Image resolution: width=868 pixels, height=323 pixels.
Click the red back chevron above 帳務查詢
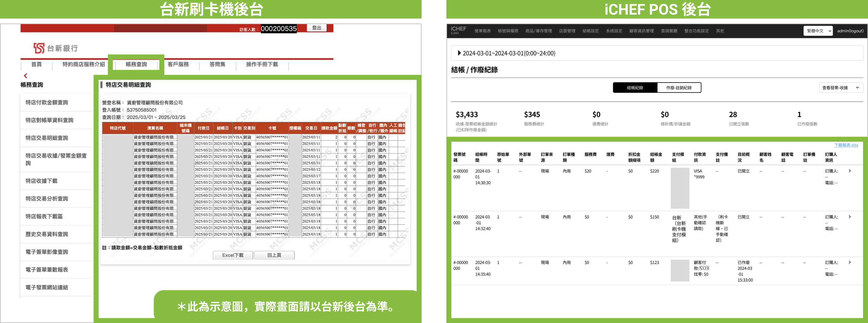coord(26,76)
